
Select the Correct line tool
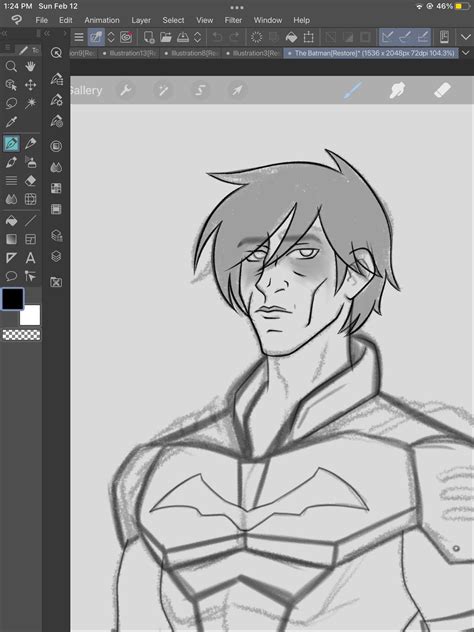click(30, 276)
